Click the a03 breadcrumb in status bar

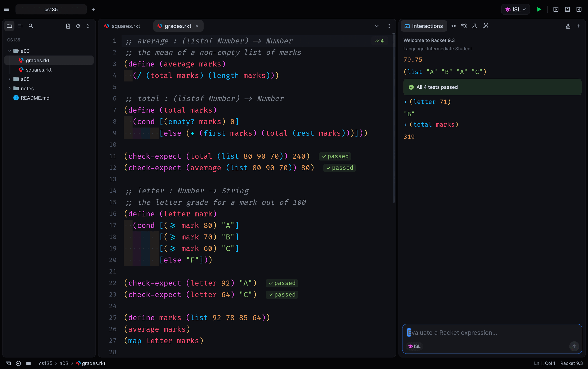click(64, 363)
